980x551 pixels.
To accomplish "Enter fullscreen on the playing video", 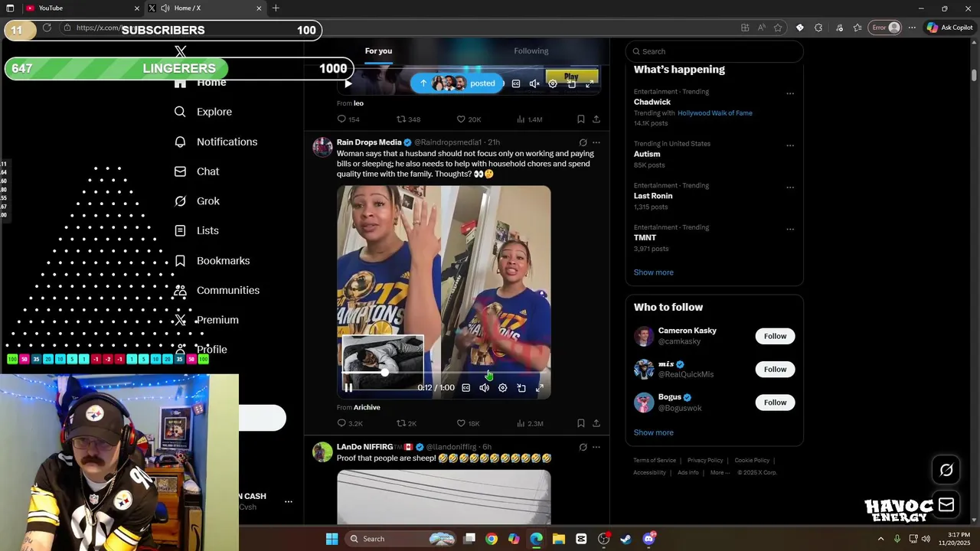I will pos(540,388).
